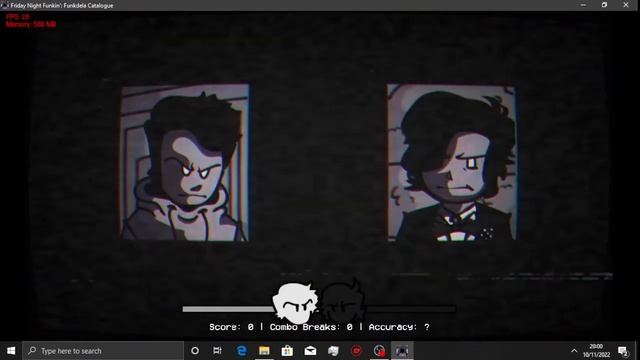The width and height of the screenshot is (640, 360).
Task: Click the 'Accuracy: ?' text
Action: (x=399, y=327)
